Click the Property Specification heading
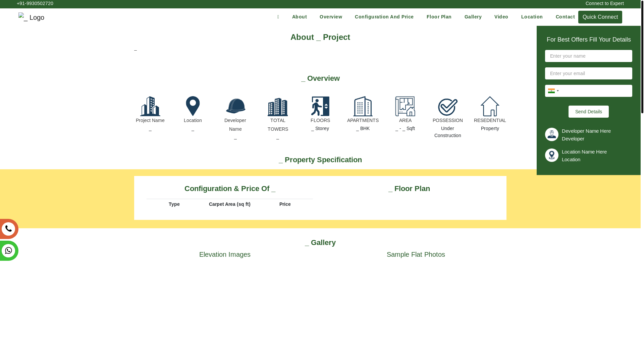The image size is (644, 362). (x=320, y=160)
